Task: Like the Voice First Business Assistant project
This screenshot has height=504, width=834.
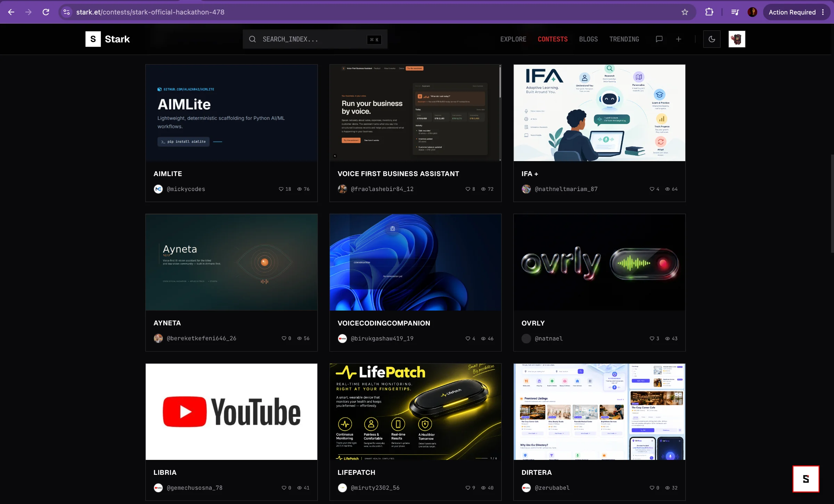Action: click(x=468, y=189)
